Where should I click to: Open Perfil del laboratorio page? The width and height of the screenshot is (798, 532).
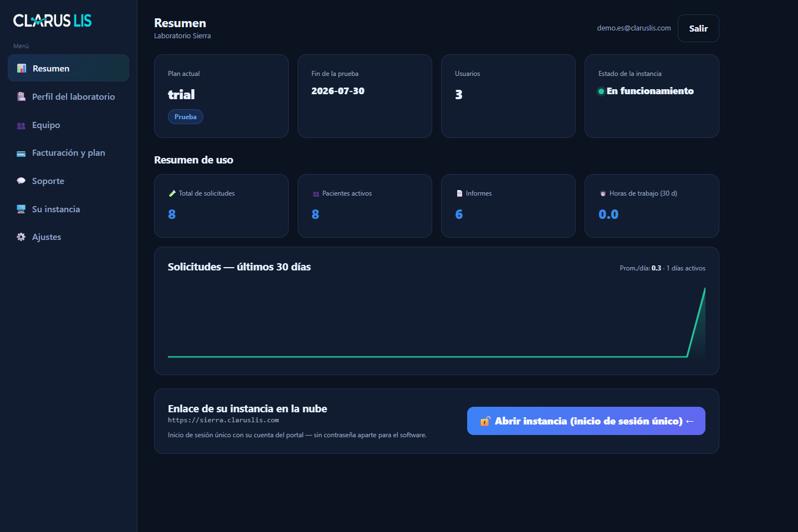click(x=68, y=96)
